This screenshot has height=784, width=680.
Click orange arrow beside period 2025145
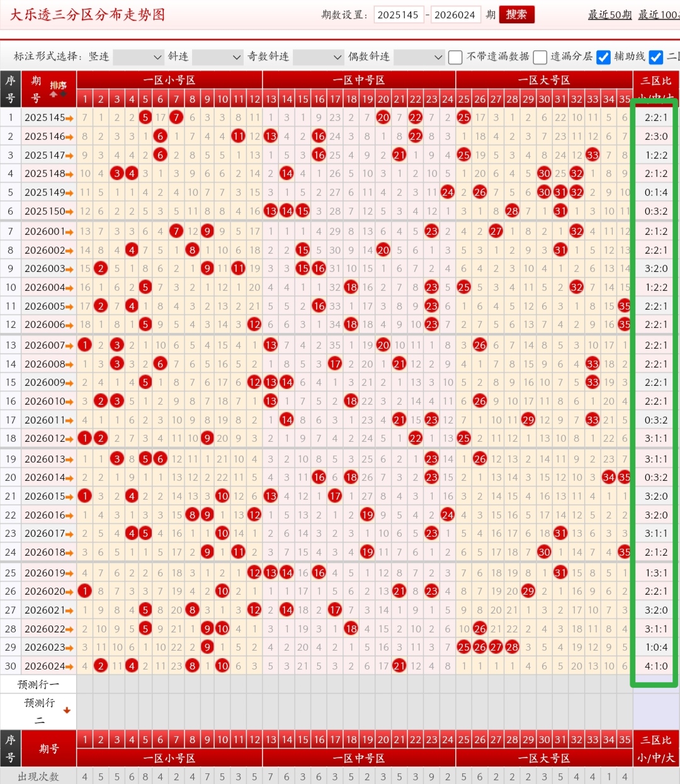point(69,118)
